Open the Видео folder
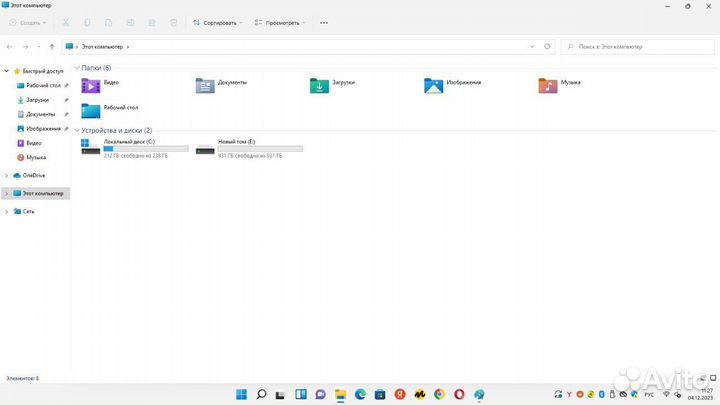 pyautogui.click(x=92, y=85)
